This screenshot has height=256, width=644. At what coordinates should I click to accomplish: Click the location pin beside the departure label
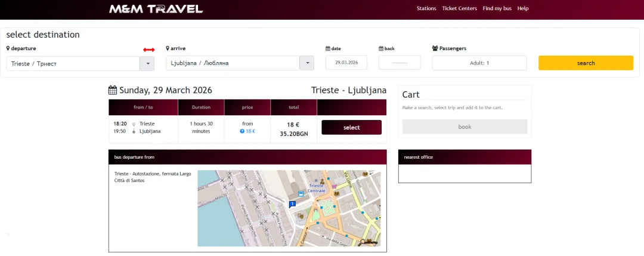[8, 48]
